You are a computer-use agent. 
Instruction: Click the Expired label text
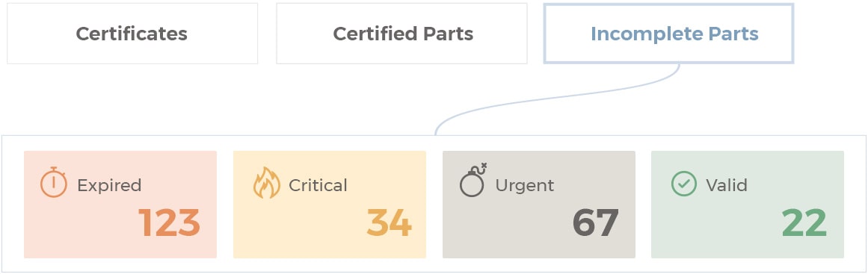(x=109, y=185)
